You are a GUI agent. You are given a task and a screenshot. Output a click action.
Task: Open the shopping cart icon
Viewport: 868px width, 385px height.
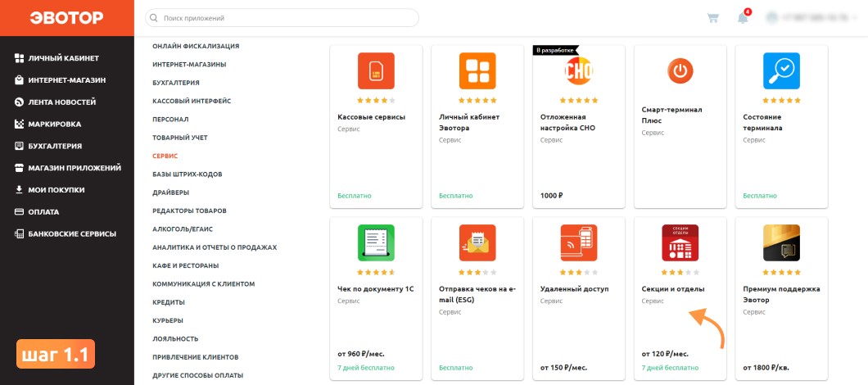click(713, 18)
